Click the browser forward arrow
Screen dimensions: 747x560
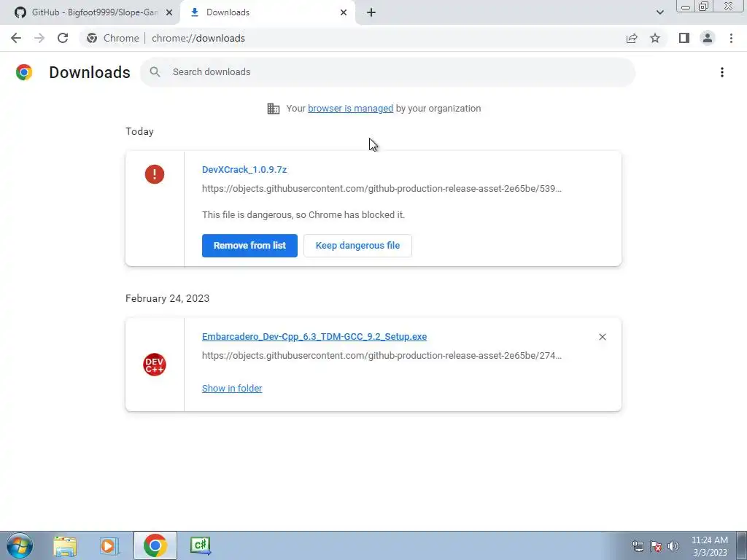click(x=39, y=38)
